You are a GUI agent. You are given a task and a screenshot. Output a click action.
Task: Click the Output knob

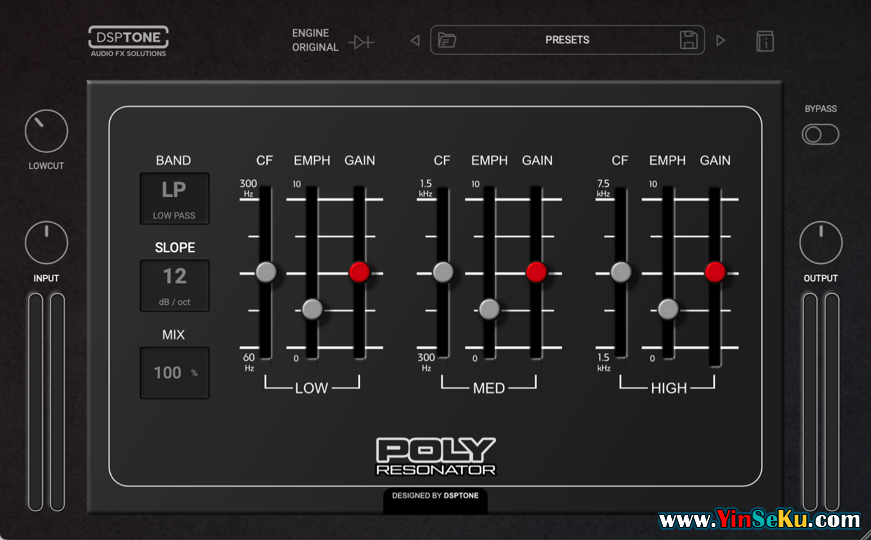pyautogui.click(x=821, y=243)
